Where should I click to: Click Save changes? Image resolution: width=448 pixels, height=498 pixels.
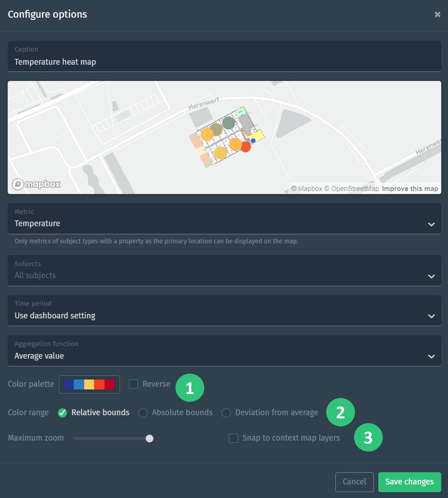pyautogui.click(x=409, y=482)
